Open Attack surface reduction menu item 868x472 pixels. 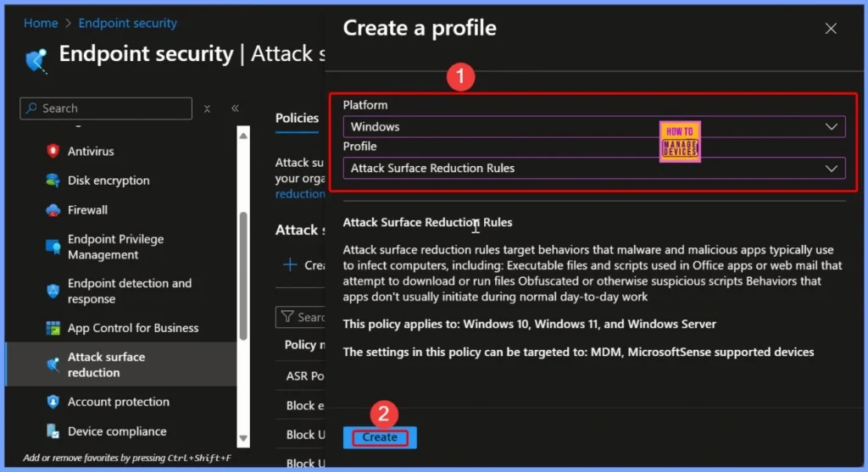(x=106, y=364)
